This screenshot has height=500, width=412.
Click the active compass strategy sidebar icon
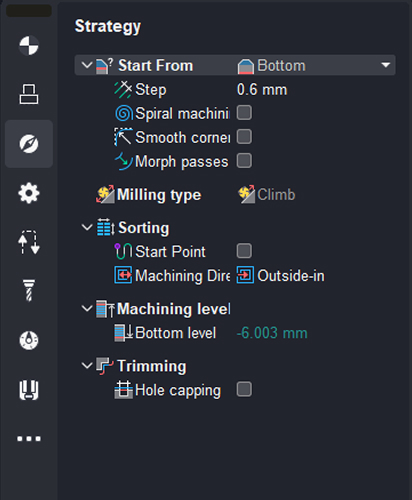(x=29, y=144)
